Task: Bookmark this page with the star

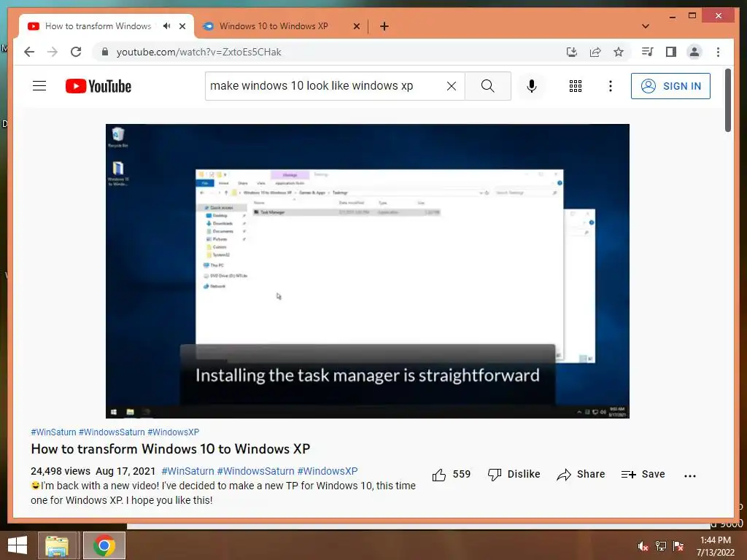Action: 619,52
